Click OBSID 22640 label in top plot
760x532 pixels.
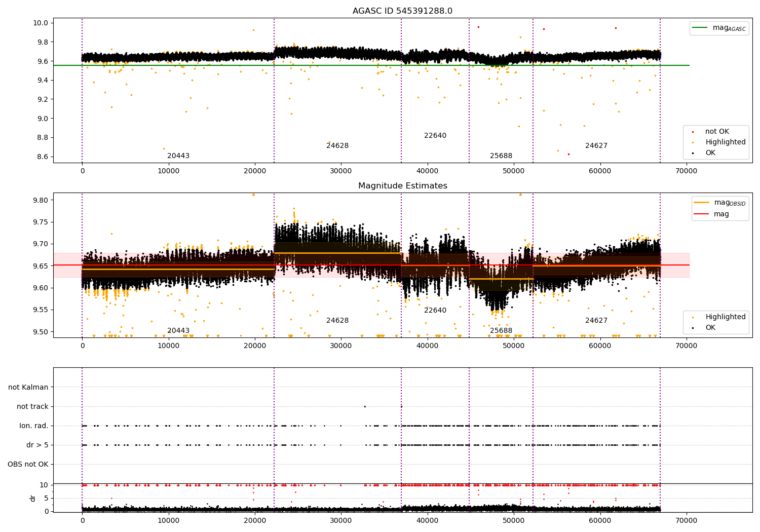(x=435, y=135)
